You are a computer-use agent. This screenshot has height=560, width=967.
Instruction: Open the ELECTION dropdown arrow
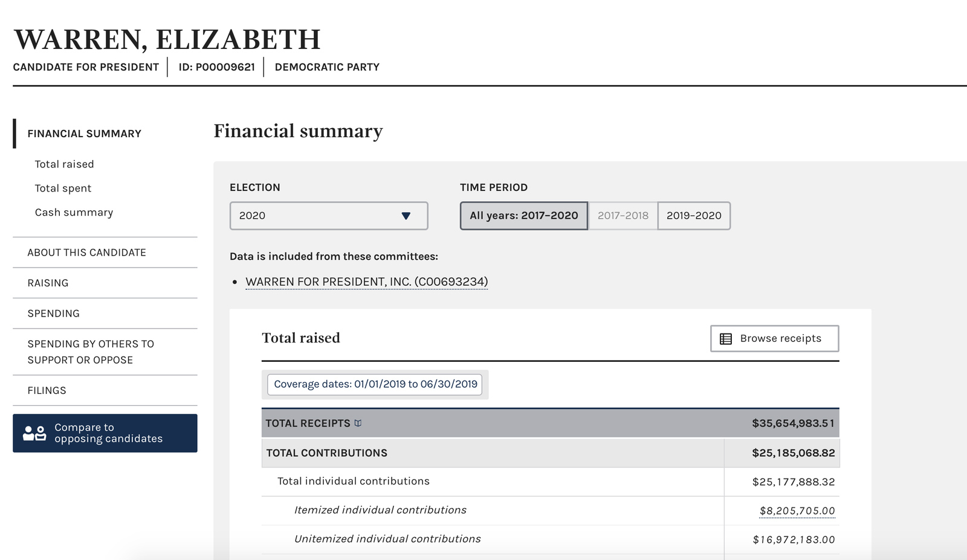[407, 216]
